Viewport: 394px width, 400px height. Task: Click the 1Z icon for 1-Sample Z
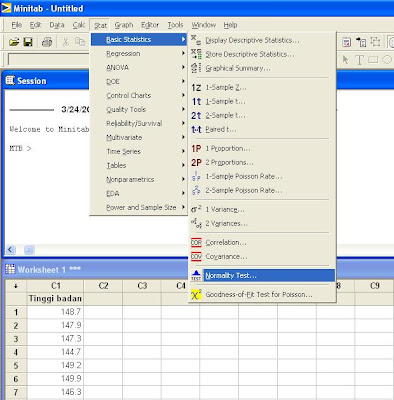point(196,88)
